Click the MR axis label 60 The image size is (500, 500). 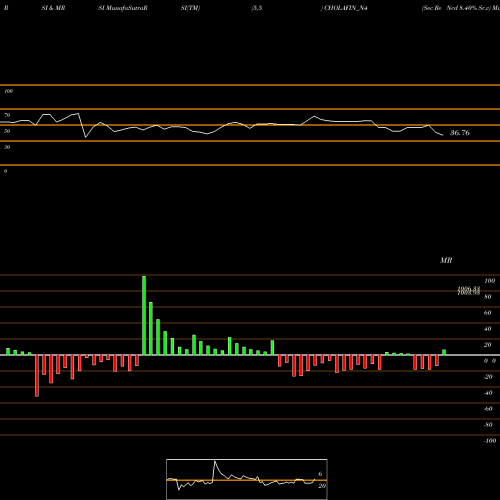click(x=488, y=313)
